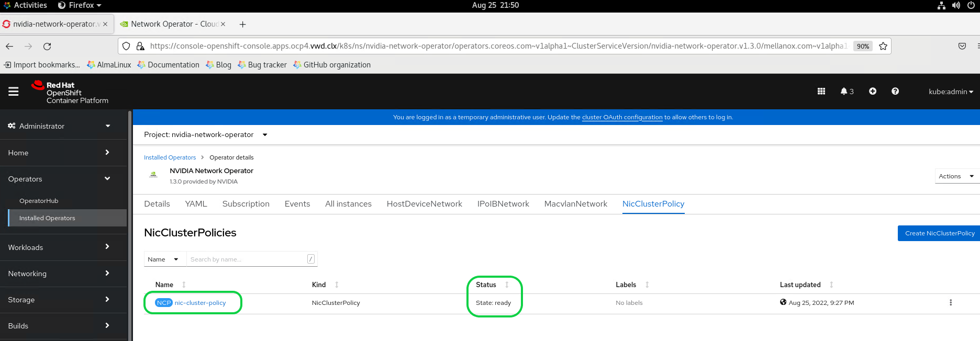The width and height of the screenshot is (980, 341).
Task: Switch to the Events tab
Action: pyautogui.click(x=297, y=204)
